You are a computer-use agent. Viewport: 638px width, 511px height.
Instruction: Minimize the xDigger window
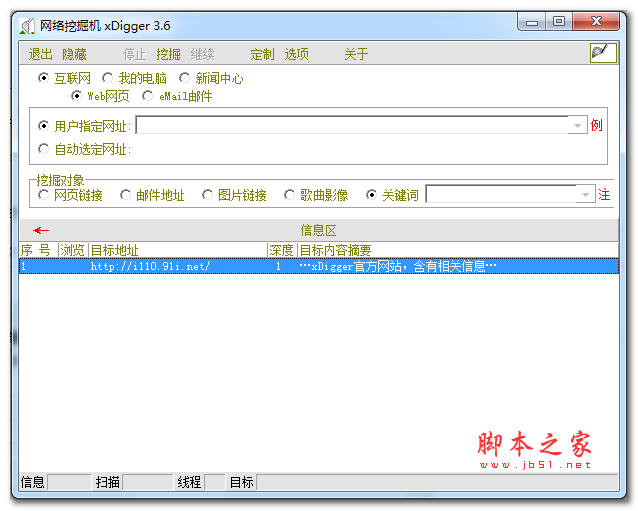532,21
